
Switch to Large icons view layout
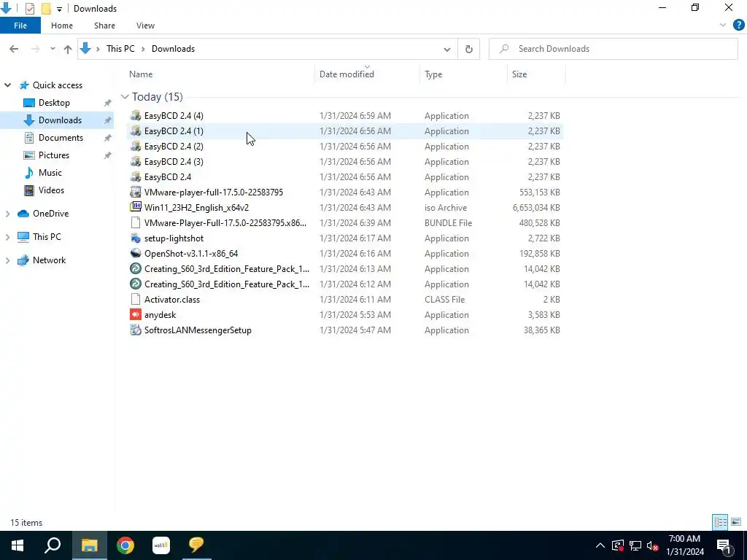point(736,522)
